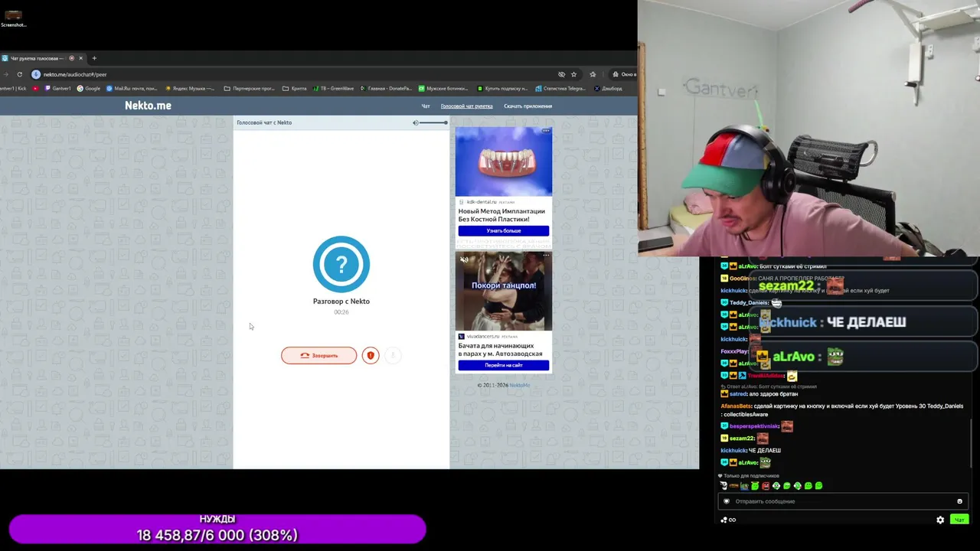Click the FoxxxPlay username in chat

tap(736, 351)
